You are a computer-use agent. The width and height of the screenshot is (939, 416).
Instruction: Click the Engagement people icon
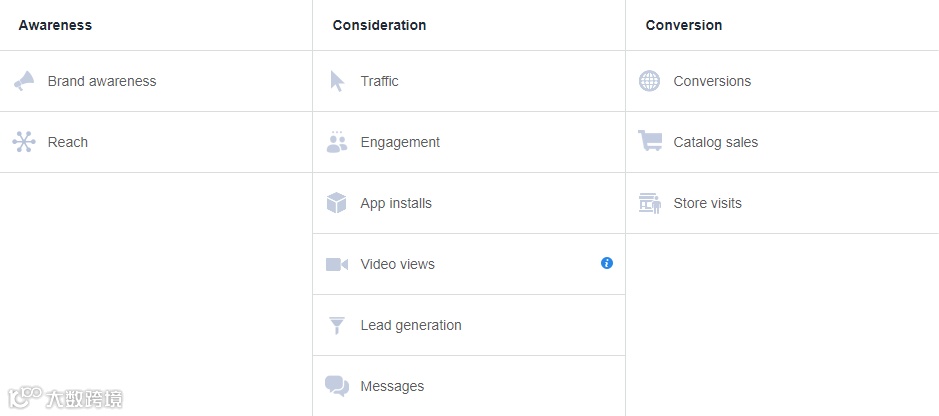coord(337,142)
